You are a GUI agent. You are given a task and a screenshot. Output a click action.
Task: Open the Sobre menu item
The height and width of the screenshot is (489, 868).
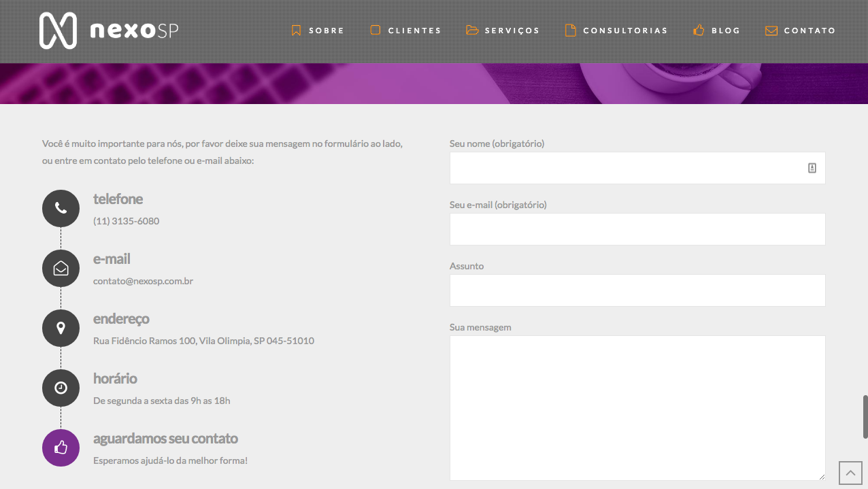(x=318, y=31)
